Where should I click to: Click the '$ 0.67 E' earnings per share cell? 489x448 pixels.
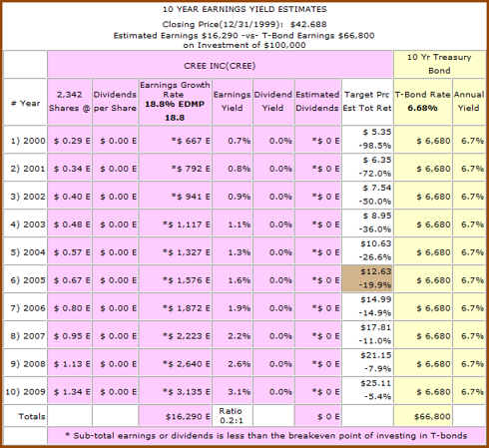[70, 279]
